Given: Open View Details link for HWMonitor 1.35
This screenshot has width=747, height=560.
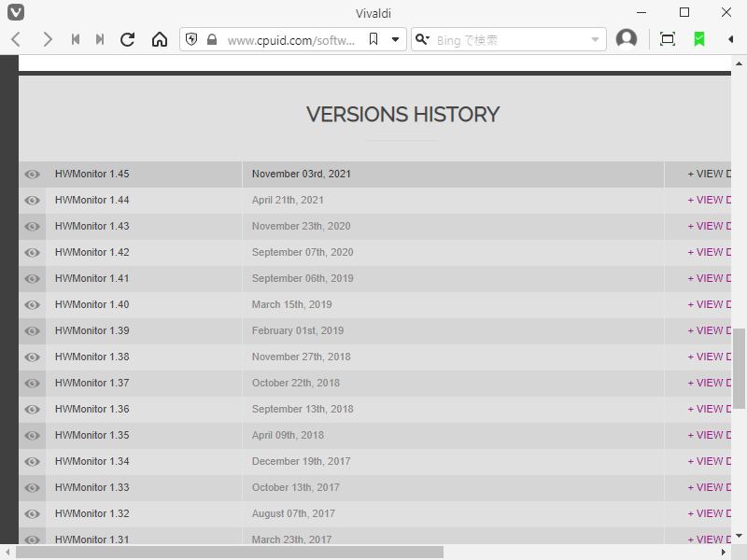Looking at the screenshot, I should pos(709,435).
